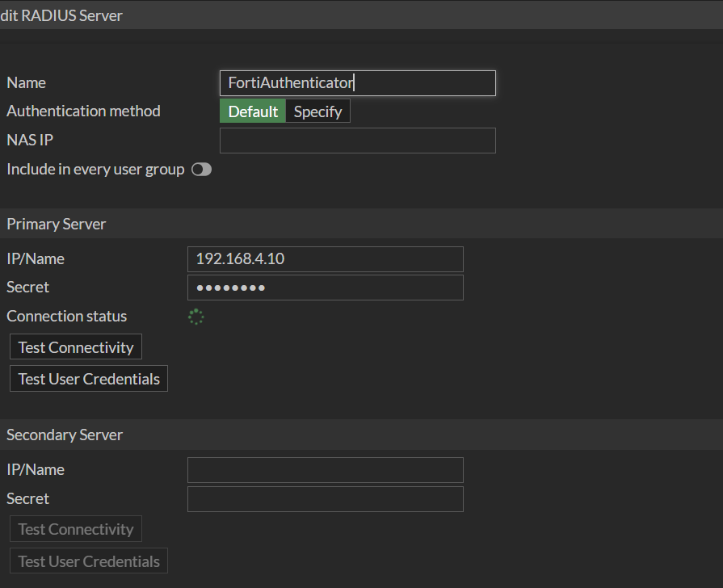Screen dimensions: 723x588
Task: Click the 'Authentication method' label
Action: pos(83,111)
